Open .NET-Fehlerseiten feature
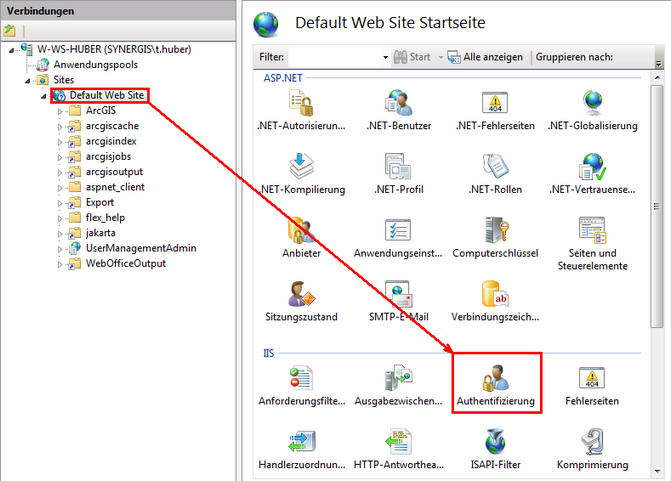This screenshot has height=481, width=671. [495, 110]
